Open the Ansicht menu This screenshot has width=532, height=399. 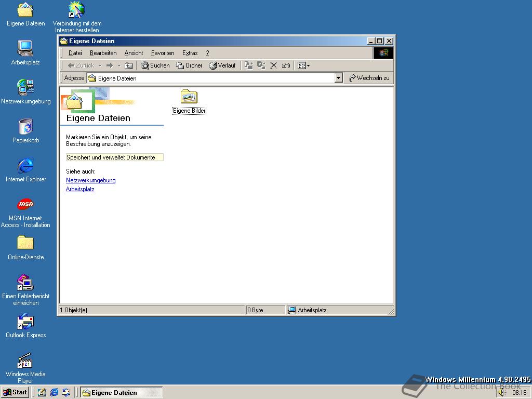click(134, 53)
